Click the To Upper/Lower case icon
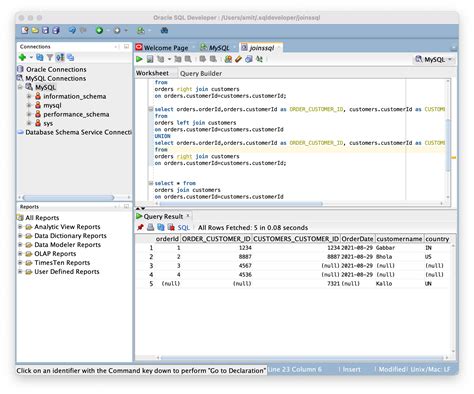 click(259, 59)
